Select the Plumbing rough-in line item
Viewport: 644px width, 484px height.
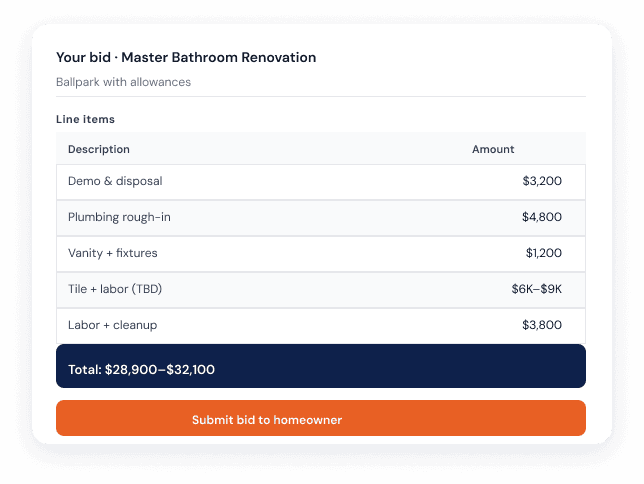[321, 218]
